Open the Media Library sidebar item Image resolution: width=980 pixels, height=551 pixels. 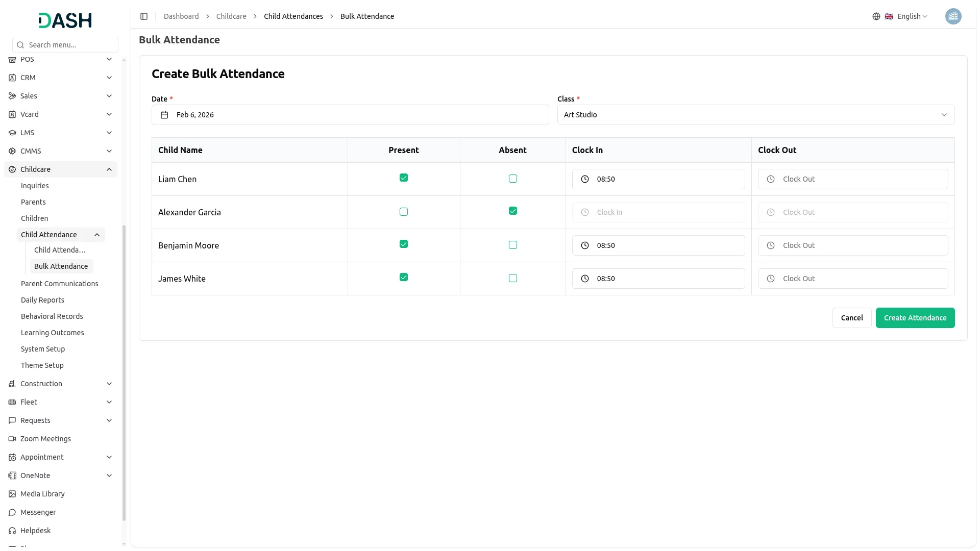click(42, 494)
